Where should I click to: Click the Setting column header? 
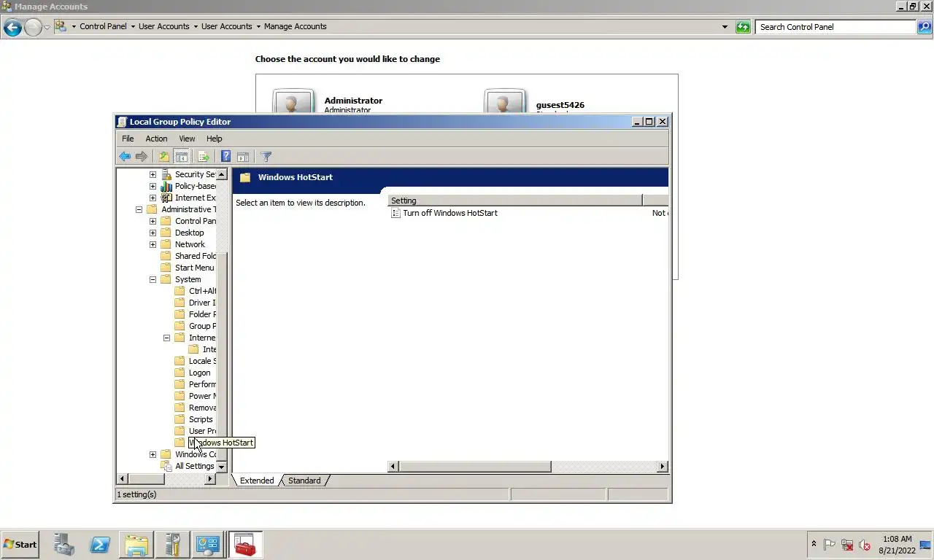click(515, 200)
